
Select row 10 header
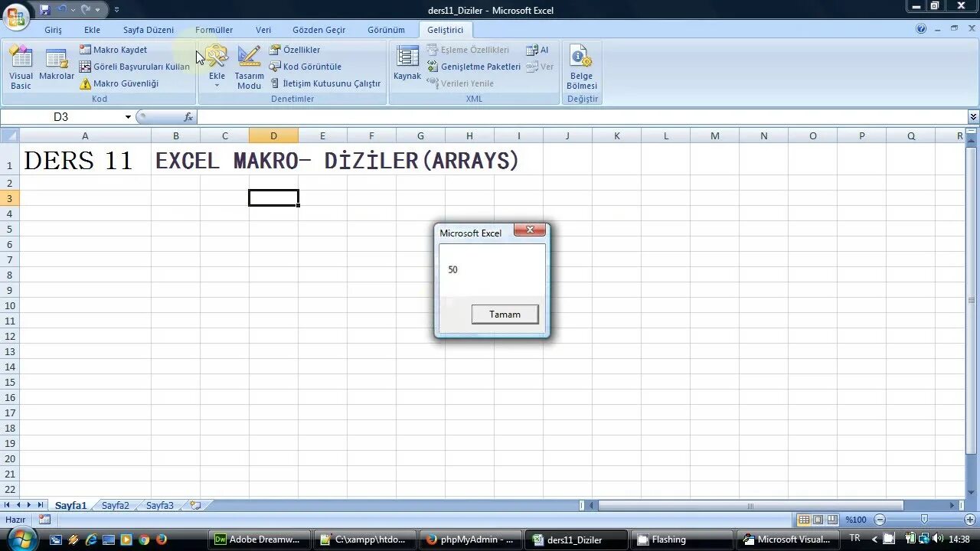(10, 305)
